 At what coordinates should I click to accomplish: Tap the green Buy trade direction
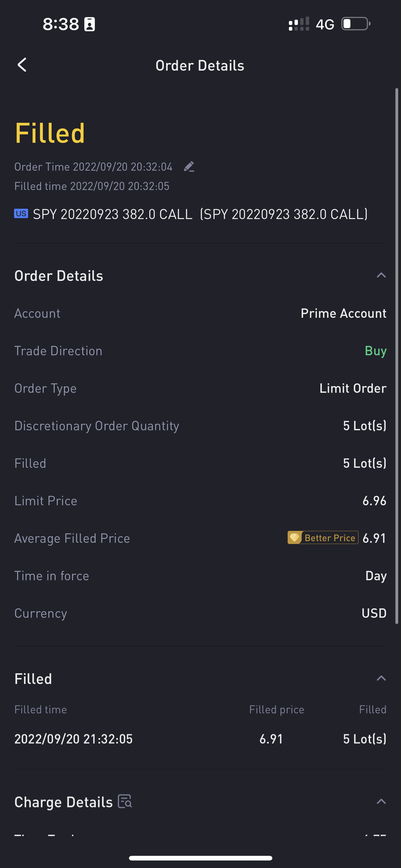tap(375, 351)
